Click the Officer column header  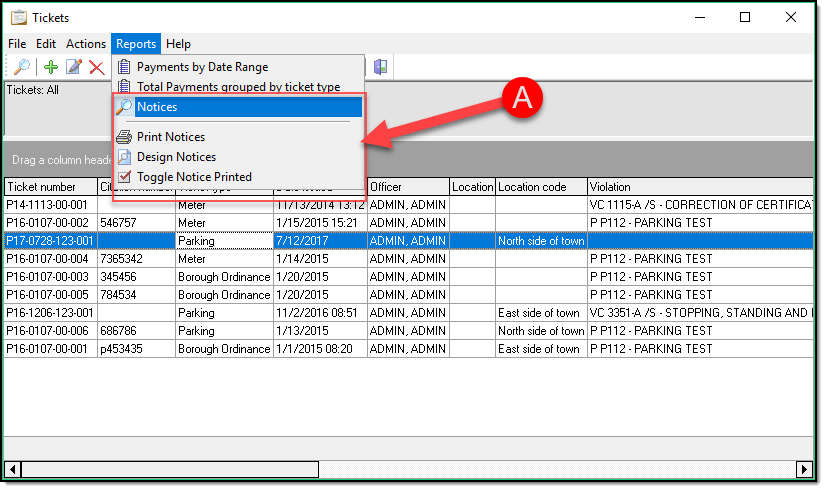point(406,187)
